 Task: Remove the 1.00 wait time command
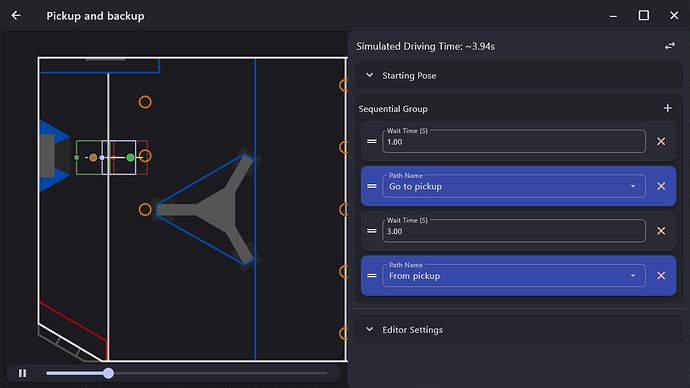coord(661,142)
